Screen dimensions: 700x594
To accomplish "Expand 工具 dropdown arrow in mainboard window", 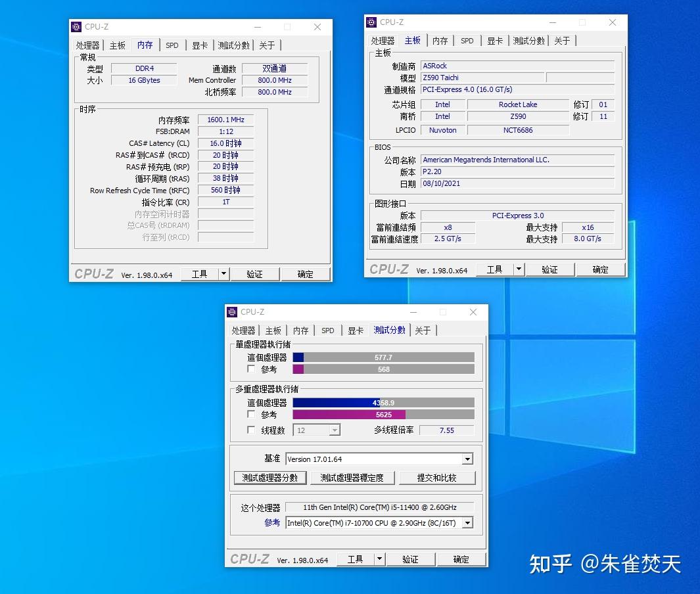I will (519, 269).
